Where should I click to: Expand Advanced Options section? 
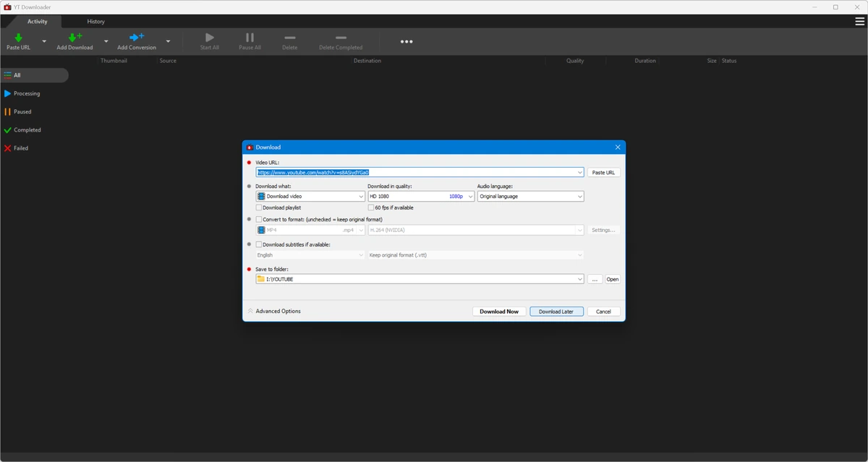(x=274, y=311)
